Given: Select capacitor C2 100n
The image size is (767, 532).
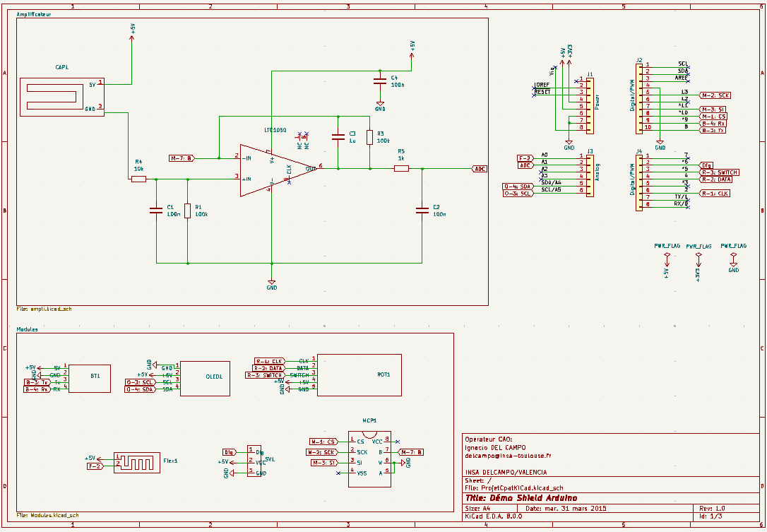Looking at the screenshot, I should coord(422,211).
